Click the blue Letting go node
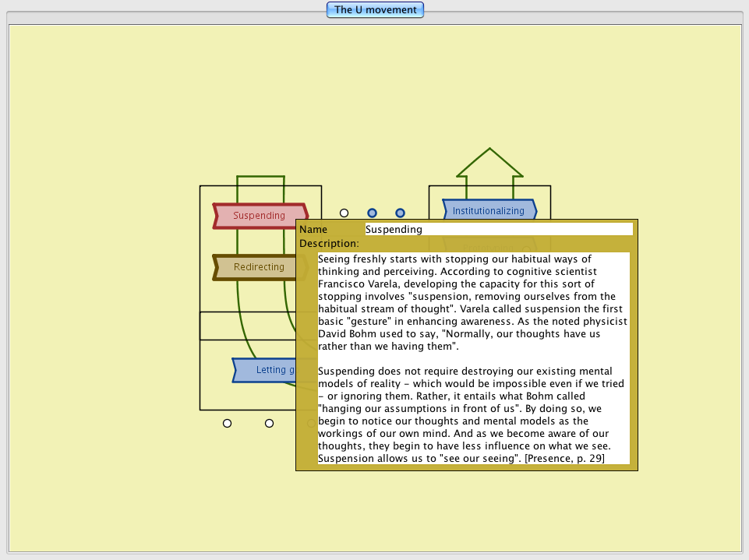Viewport: 749px width, 560px height. click(265, 370)
